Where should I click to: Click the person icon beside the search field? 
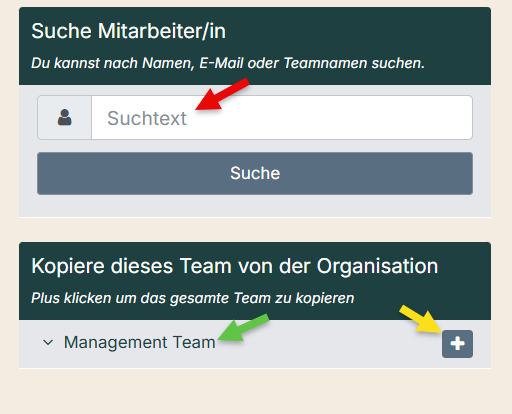(64, 117)
